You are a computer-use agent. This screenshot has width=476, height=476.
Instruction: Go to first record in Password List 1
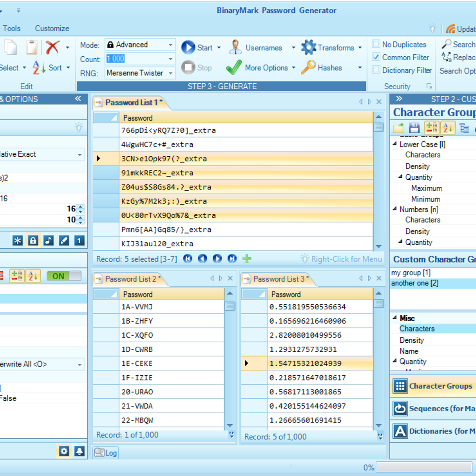point(188,259)
